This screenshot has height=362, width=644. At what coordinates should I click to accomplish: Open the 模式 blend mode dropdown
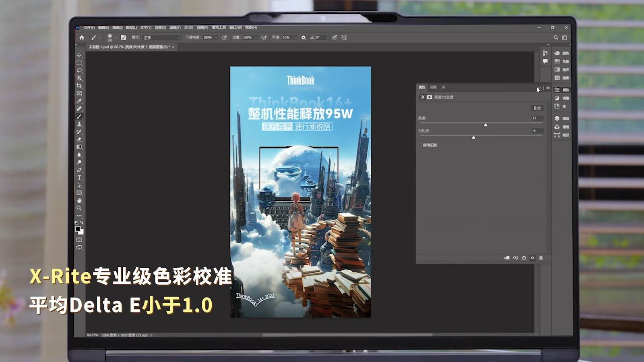pos(162,37)
